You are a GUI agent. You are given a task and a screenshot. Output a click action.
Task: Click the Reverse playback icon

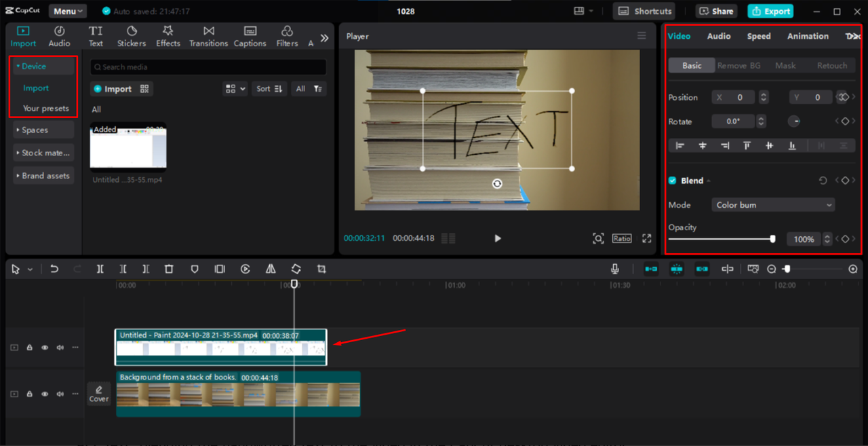click(245, 269)
